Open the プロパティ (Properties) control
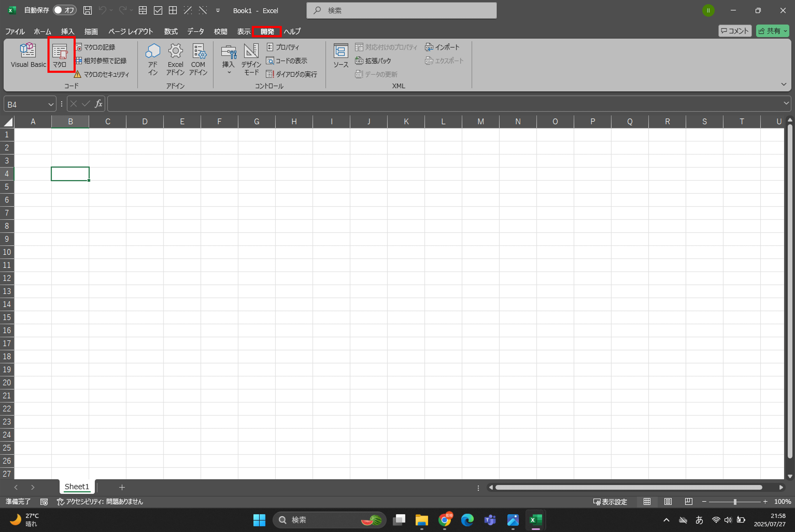The width and height of the screenshot is (795, 532). 283,47
